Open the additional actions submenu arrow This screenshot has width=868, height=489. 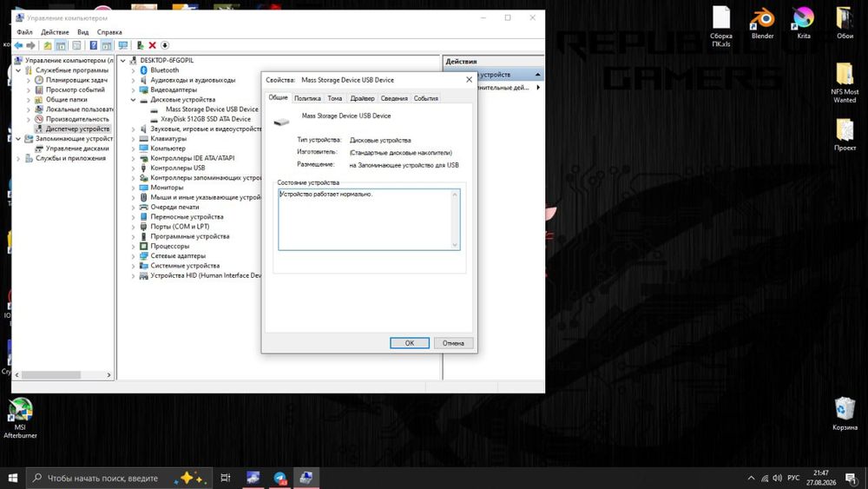(x=538, y=88)
